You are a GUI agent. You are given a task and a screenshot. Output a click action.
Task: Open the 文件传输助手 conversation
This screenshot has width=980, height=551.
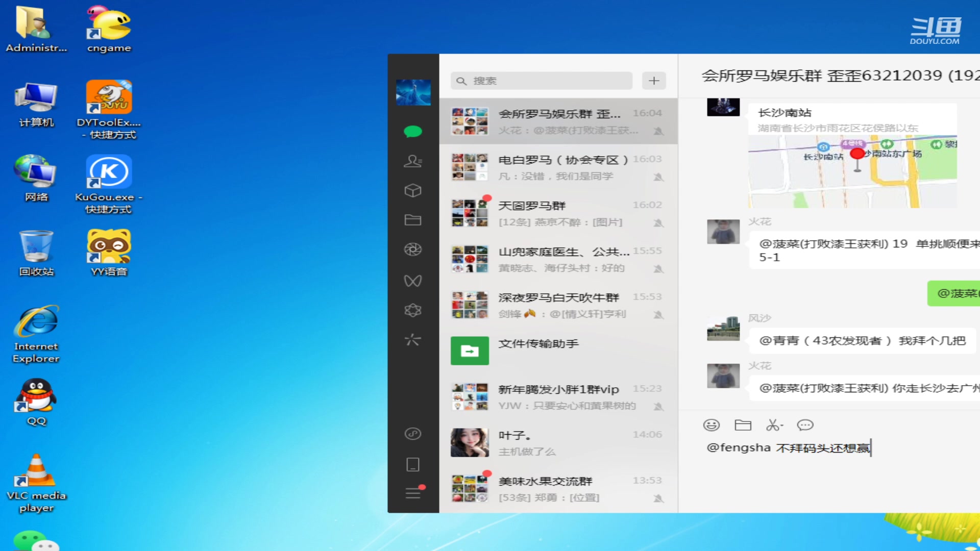click(556, 350)
